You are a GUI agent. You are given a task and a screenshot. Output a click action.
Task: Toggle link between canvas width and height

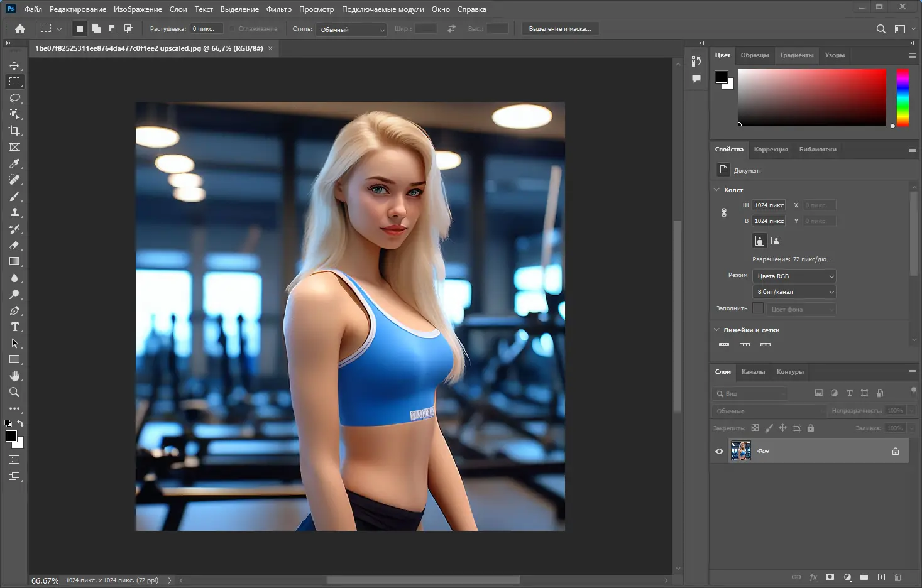tap(724, 213)
